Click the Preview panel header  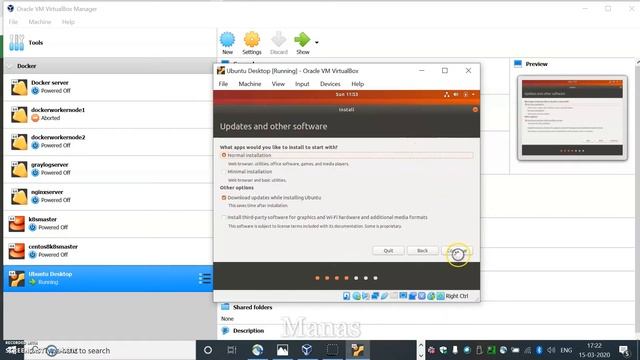pyautogui.click(x=536, y=64)
